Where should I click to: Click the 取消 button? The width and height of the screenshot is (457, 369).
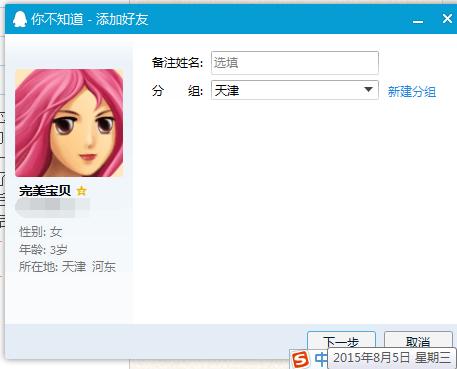click(418, 340)
